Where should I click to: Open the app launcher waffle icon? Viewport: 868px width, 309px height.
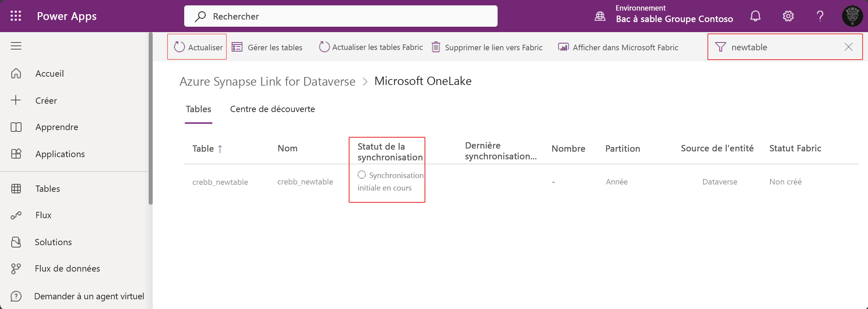point(16,16)
